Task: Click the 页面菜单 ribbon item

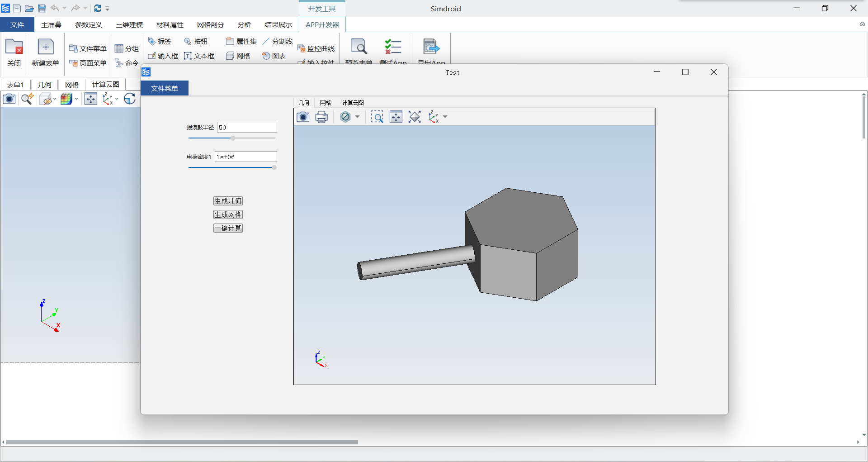Action: tap(88, 63)
